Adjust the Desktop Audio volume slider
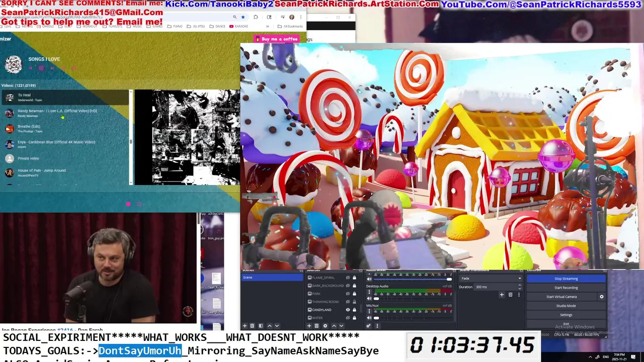The height and width of the screenshot is (362, 644). click(376, 298)
